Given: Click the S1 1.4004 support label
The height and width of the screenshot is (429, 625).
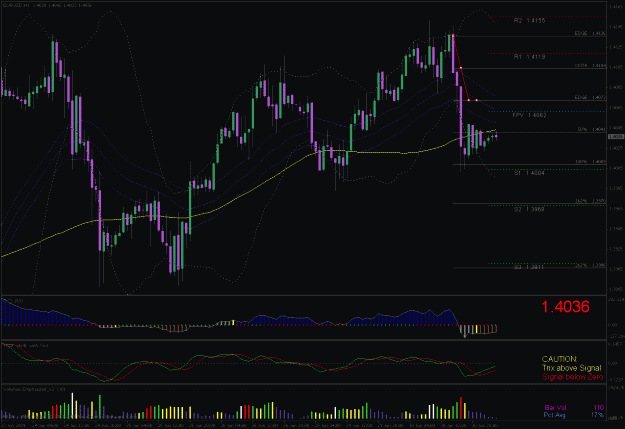Looking at the screenshot, I should tap(529, 173).
